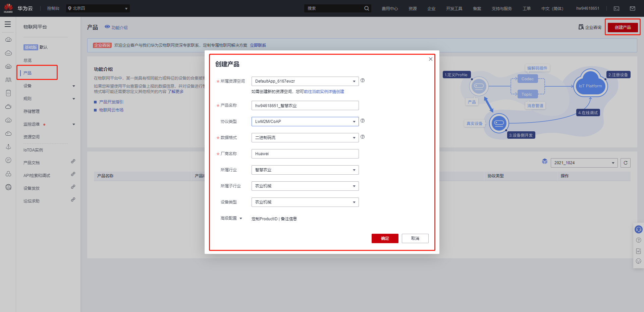Expand the 规则 sidebar menu
Image resolution: width=644 pixels, height=312 pixels.
(x=74, y=99)
